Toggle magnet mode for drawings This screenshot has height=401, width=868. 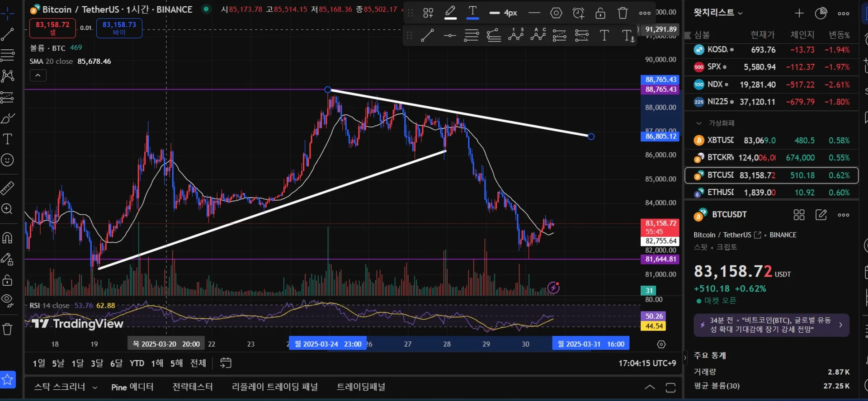[x=8, y=237]
